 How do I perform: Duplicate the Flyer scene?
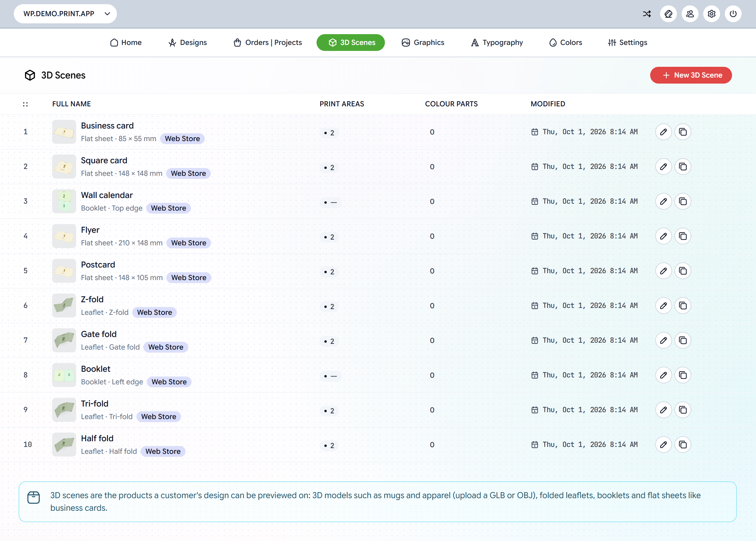[x=683, y=236]
